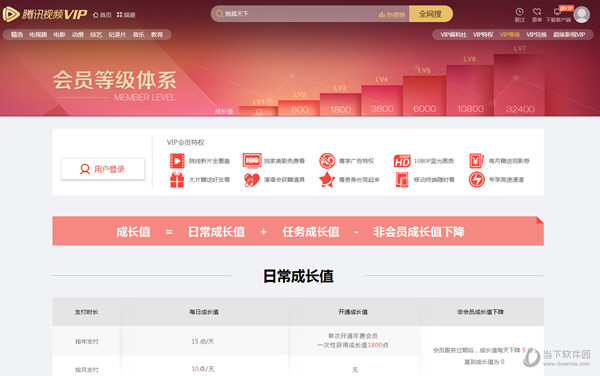Open the VIP福利社 tab

tap(453, 34)
